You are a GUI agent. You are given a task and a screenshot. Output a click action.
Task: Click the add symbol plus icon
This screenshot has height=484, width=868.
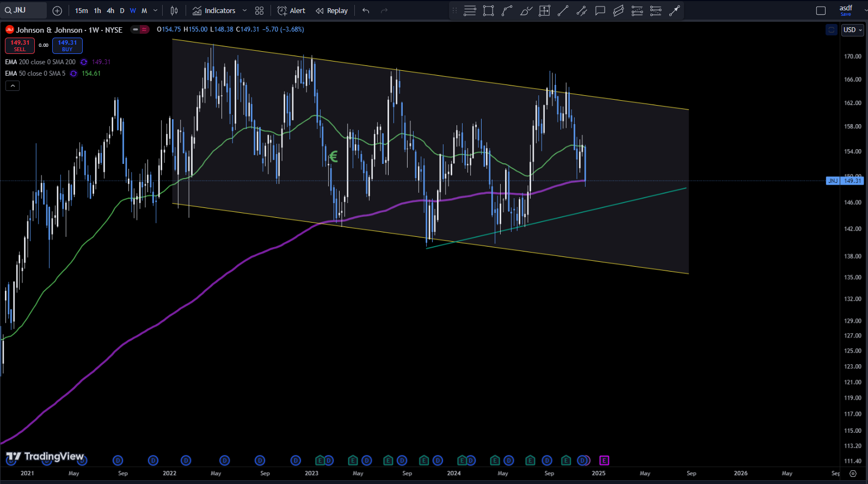tap(57, 11)
